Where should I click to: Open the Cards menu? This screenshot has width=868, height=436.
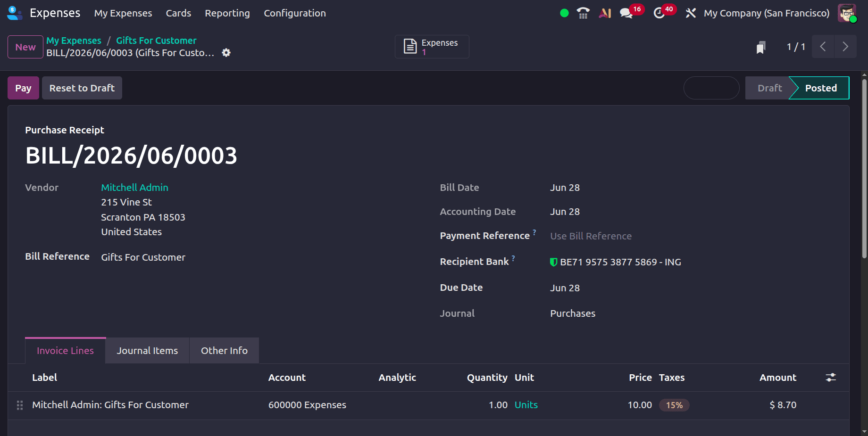point(178,13)
